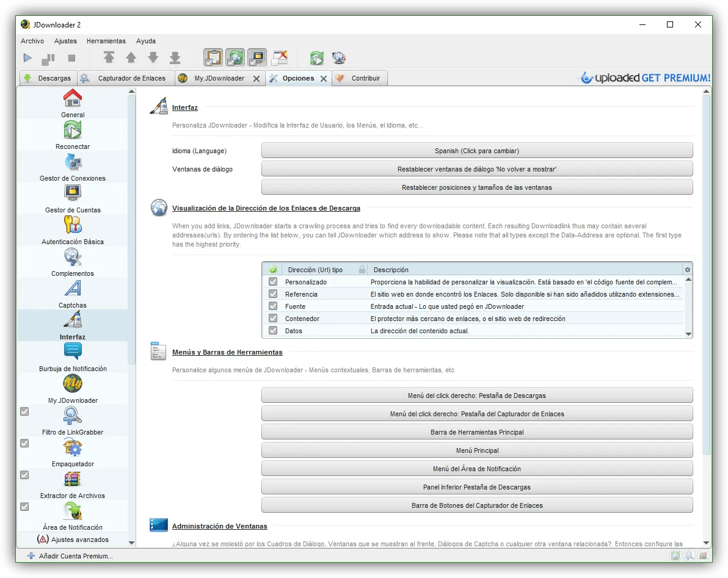Open the table column settings gear
Image resolution: width=728 pixels, height=578 pixels.
(687, 269)
